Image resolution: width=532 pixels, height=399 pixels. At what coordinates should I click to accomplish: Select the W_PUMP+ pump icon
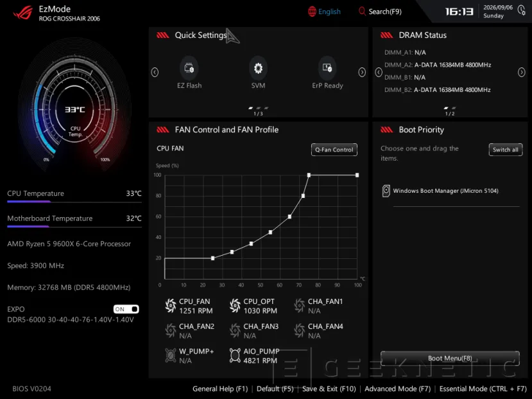pos(170,355)
